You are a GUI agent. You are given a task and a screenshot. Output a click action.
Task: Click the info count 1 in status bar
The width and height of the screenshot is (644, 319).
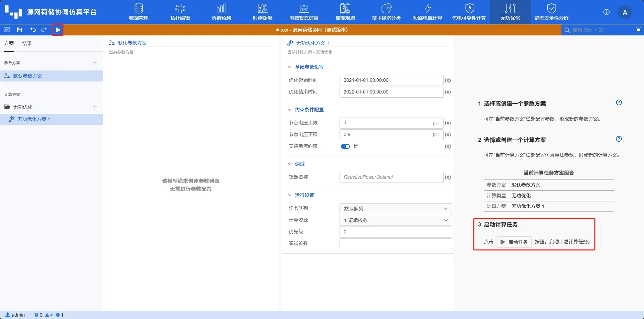point(60,315)
